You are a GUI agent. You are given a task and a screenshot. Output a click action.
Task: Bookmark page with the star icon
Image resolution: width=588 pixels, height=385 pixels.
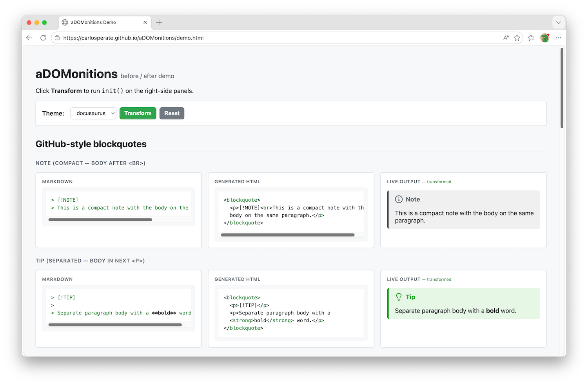(x=517, y=38)
